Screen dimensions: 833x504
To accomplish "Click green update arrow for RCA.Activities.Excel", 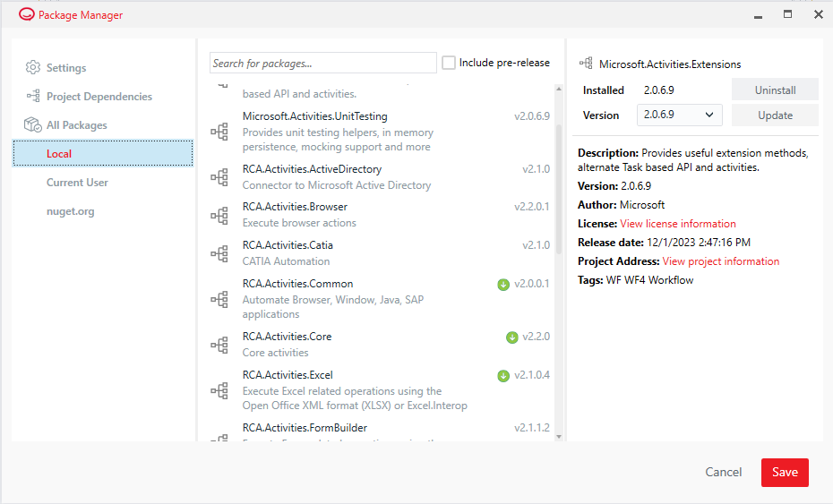I will 503,376.
